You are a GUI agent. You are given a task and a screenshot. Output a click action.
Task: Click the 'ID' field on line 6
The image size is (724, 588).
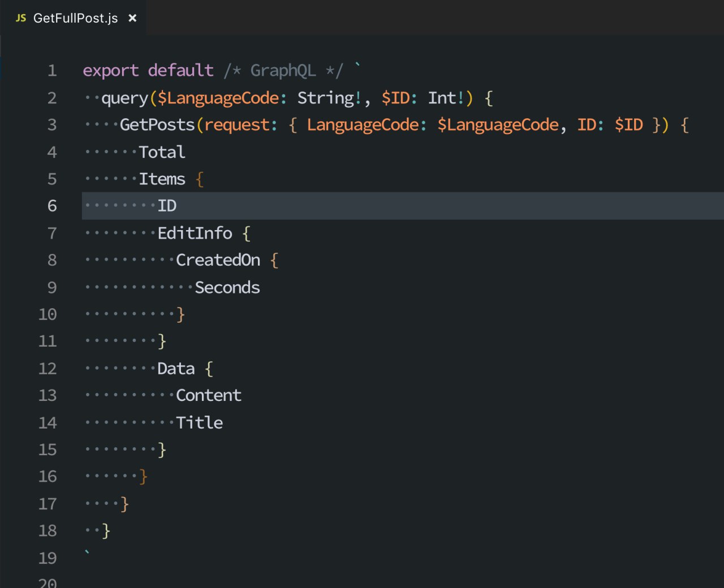(167, 206)
